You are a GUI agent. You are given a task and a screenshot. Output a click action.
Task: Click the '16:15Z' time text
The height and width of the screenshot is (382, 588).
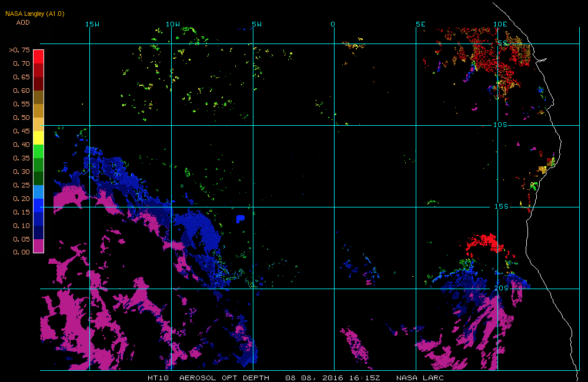[x=364, y=378]
